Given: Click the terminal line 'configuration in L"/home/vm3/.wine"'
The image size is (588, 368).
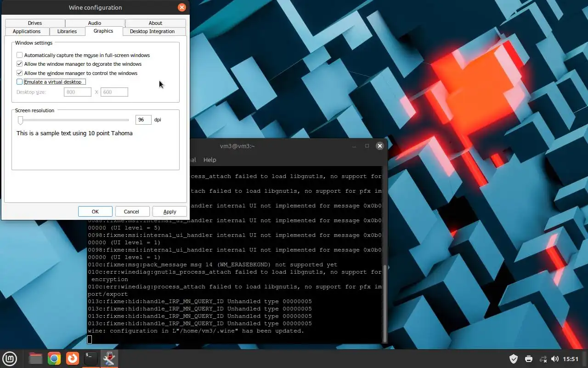Looking at the screenshot, I should tap(196, 331).
